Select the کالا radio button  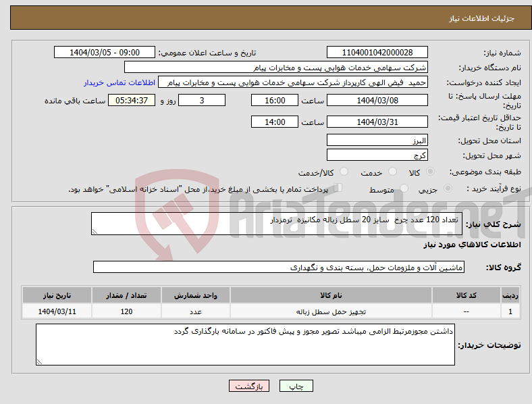coord(430,172)
